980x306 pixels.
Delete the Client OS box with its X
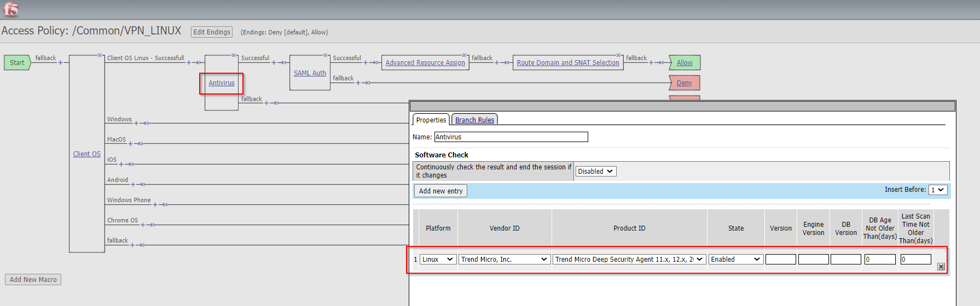[100, 55]
